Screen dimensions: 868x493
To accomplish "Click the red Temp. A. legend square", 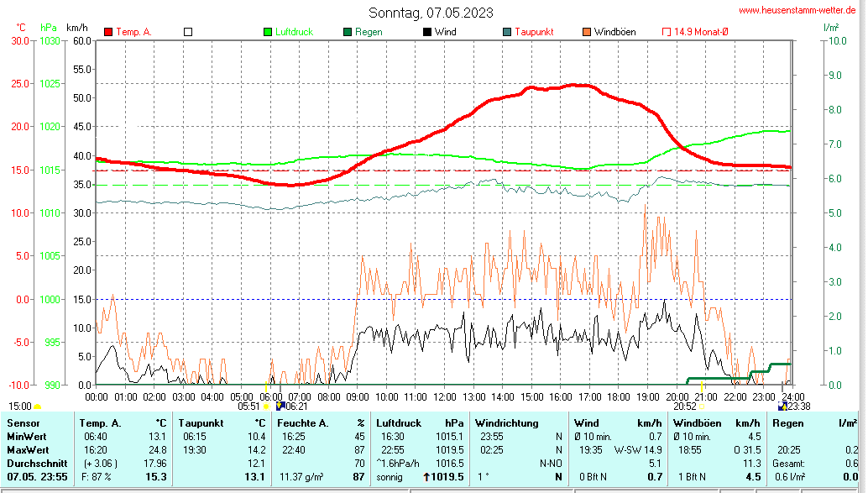I will tap(108, 32).
